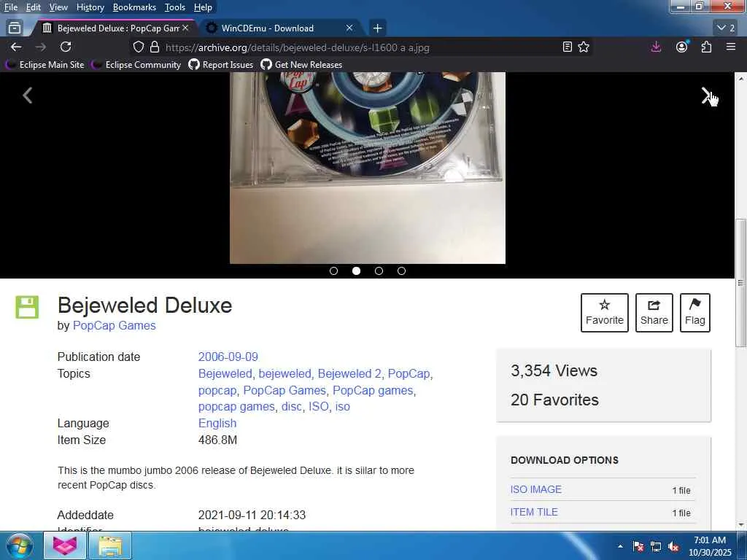Screen dimensions: 747x560
Task: Click the PopCap Games topic link
Action: click(285, 391)
